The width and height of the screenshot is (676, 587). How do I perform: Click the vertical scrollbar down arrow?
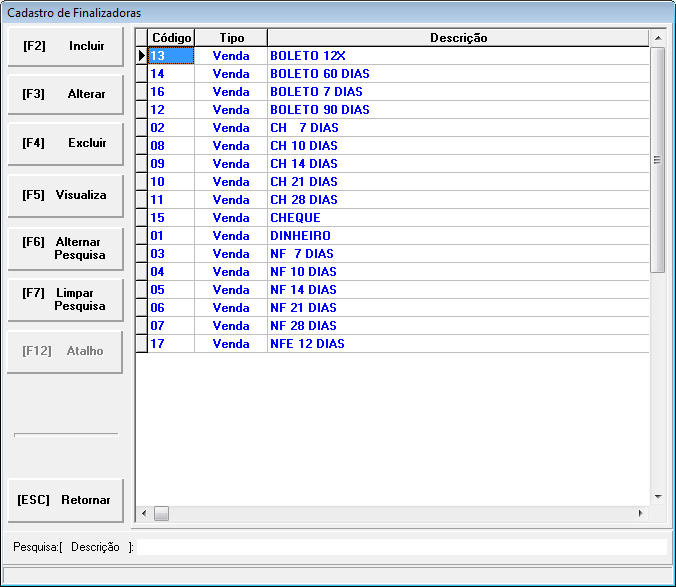pyautogui.click(x=658, y=497)
